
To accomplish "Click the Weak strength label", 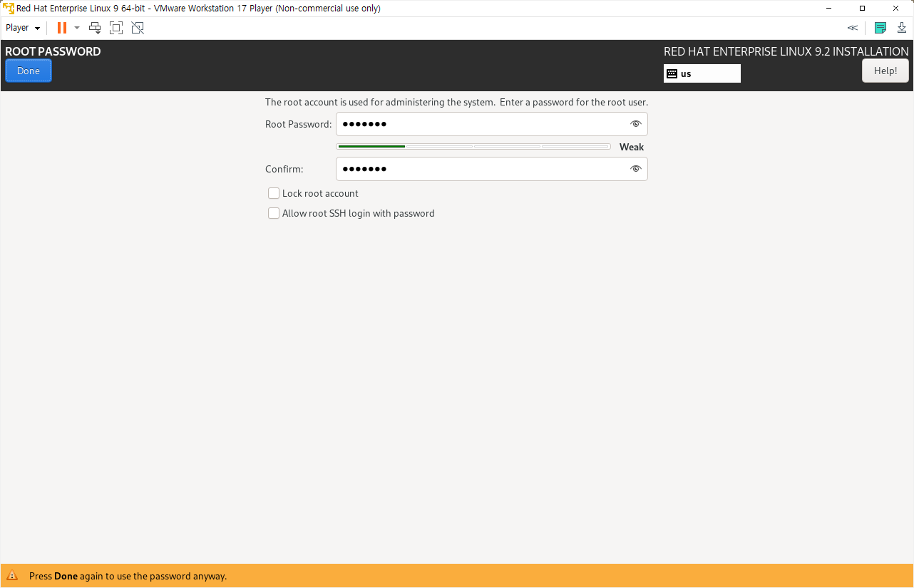I will [632, 147].
